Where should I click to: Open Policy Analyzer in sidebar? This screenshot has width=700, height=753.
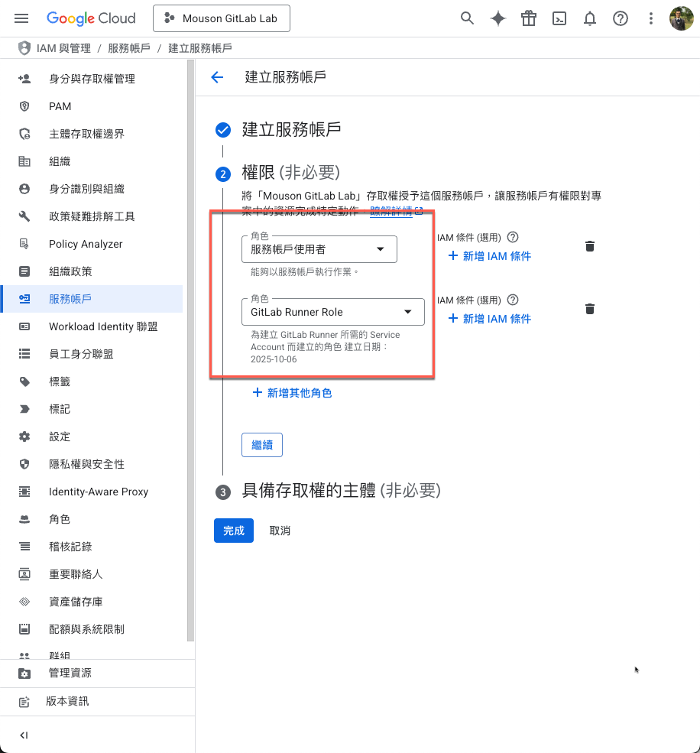[x=91, y=244]
